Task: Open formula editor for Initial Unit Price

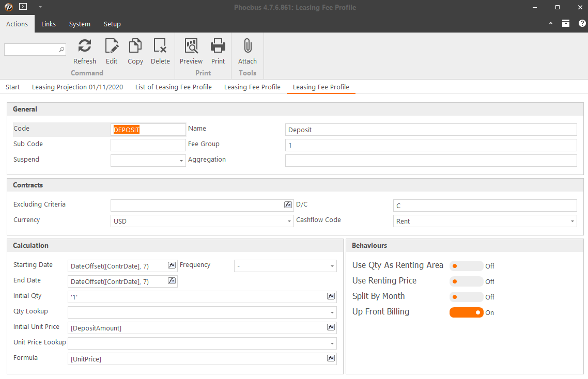Action: click(x=331, y=327)
